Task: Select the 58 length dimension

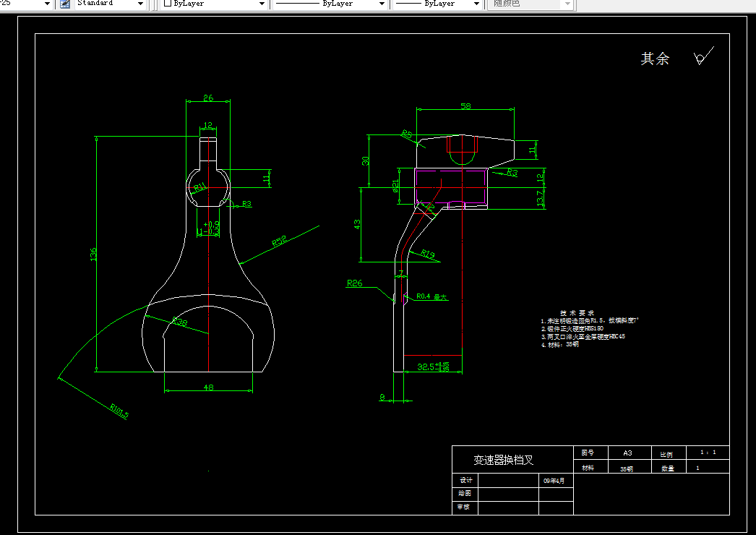Action: [x=465, y=106]
